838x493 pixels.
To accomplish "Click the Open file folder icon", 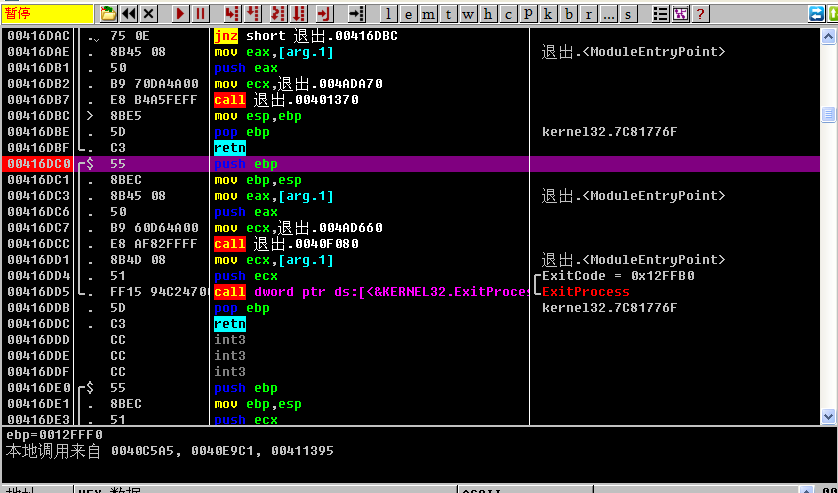I will tap(109, 14).
